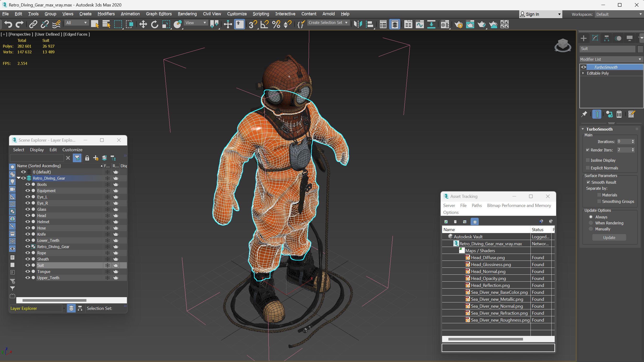Click lock icon in Scene Explorer toolbar
The height and width of the screenshot is (362, 644).
[87, 158]
